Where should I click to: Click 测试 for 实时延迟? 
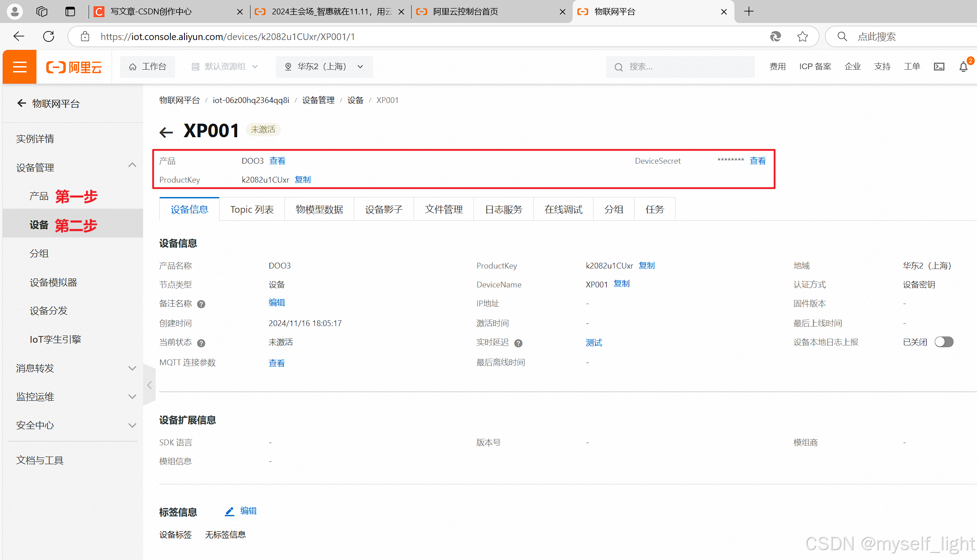click(x=594, y=343)
